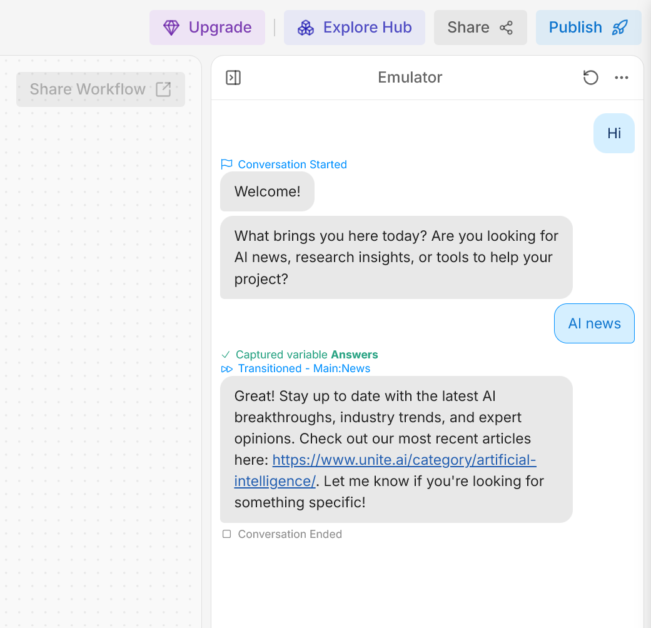Publish the agent
The width and height of the screenshot is (651, 628).
point(588,27)
